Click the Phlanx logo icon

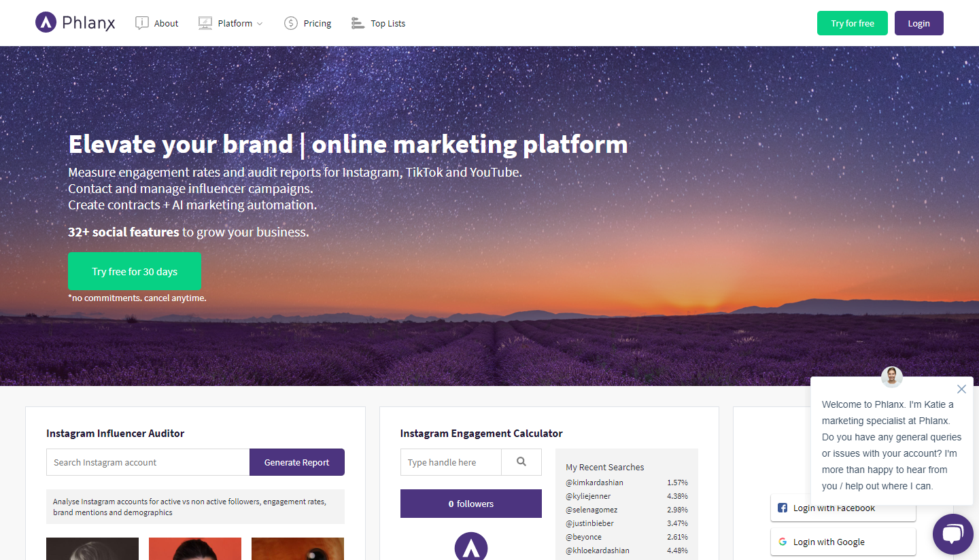click(x=46, y=22)
